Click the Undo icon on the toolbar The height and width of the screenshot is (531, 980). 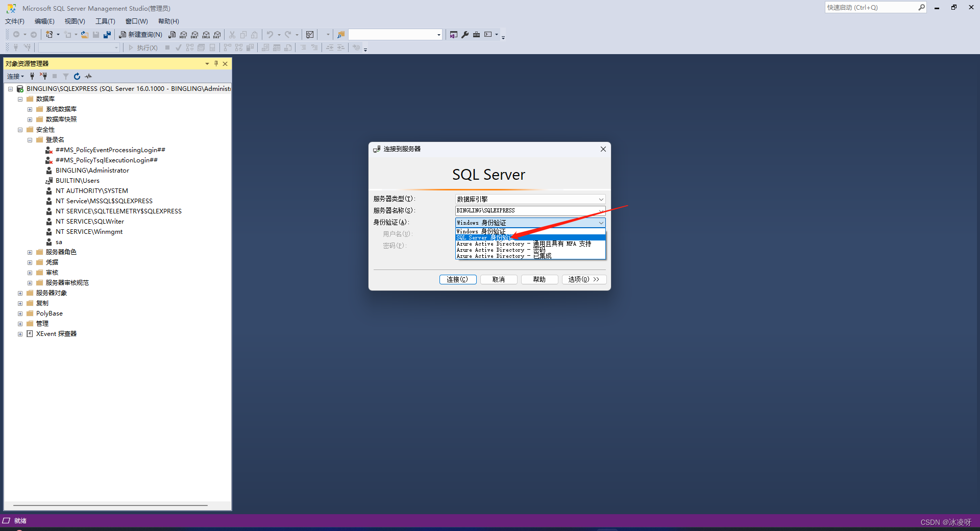270,34
